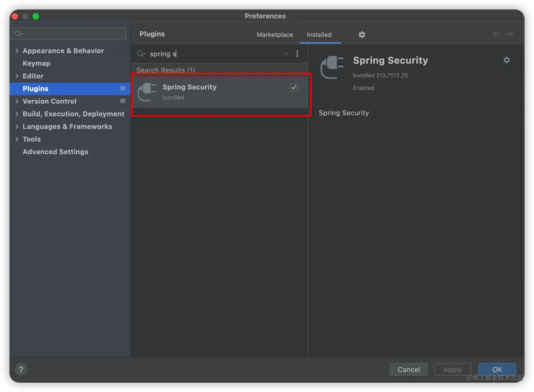Open Appearance & Behavior settings
This screenshot has height=392, width=534.
click(63, 51)
